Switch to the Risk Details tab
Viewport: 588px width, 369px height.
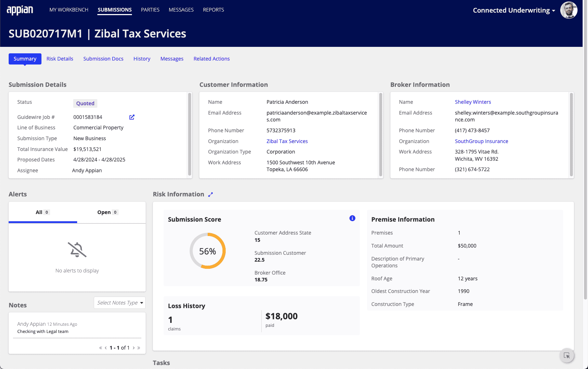(x=59, y=59)
